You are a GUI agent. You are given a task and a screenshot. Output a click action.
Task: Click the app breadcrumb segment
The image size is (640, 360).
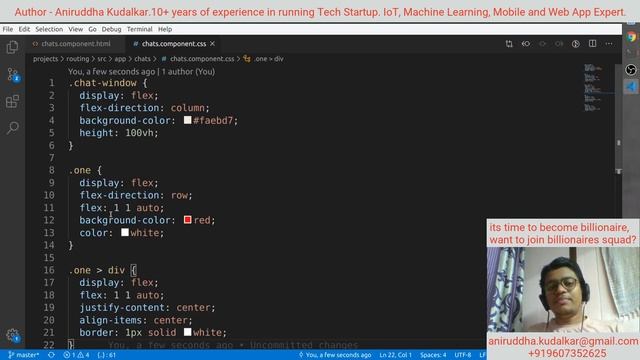[x=120, y=59]
